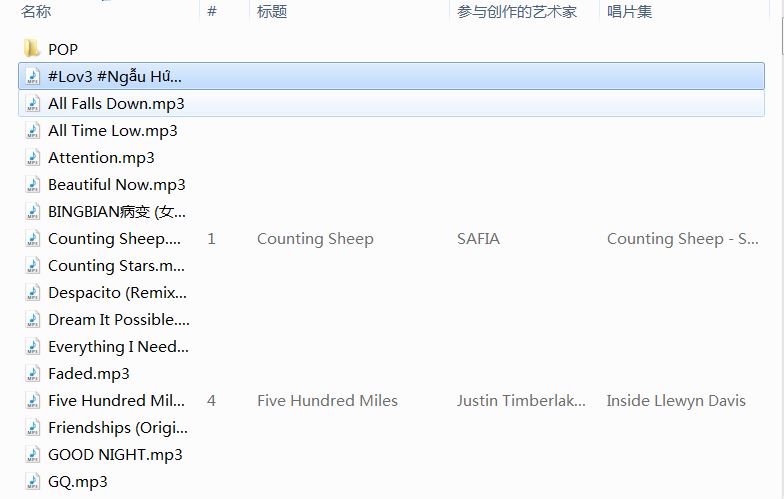Select the file #Lov3 #Ngẫu Hứ...
Viewport: 784px width, 499px height.
[114, 76]
